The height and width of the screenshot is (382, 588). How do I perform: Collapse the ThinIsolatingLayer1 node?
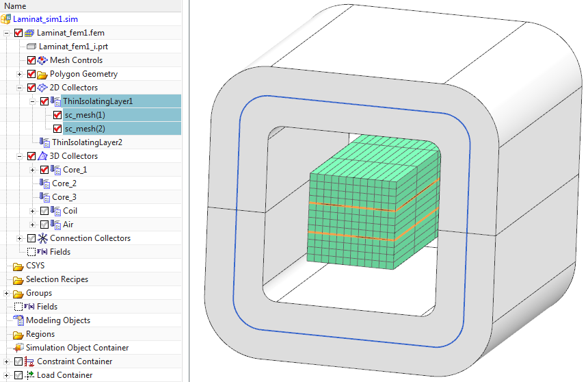point(33,101)
